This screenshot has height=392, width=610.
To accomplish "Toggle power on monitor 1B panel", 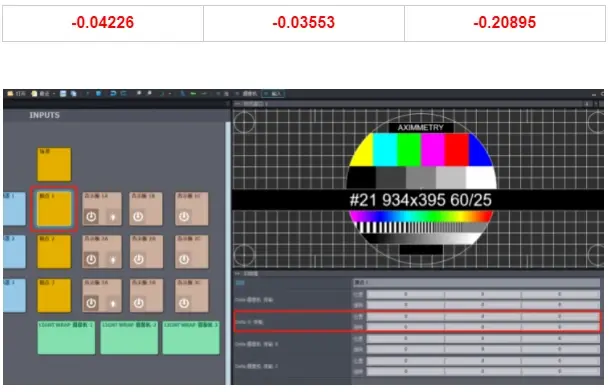I will 138,217.
